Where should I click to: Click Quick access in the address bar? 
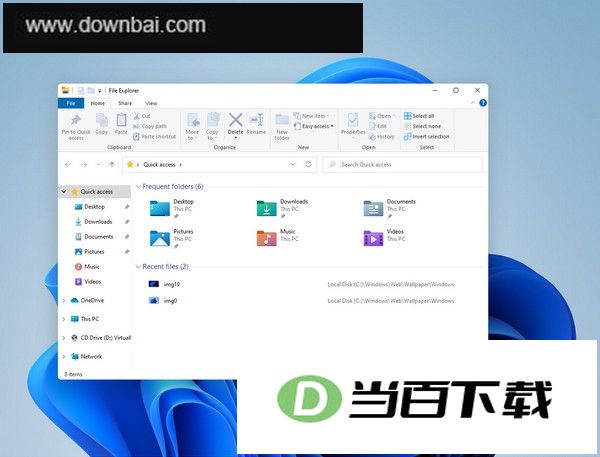click(x=159, y=165)
